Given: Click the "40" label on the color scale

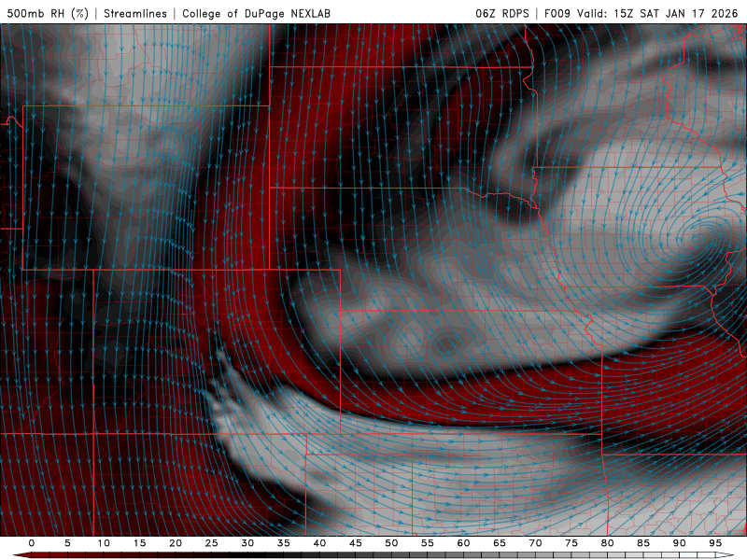Looking at the screenshot, I should point(319,543).
